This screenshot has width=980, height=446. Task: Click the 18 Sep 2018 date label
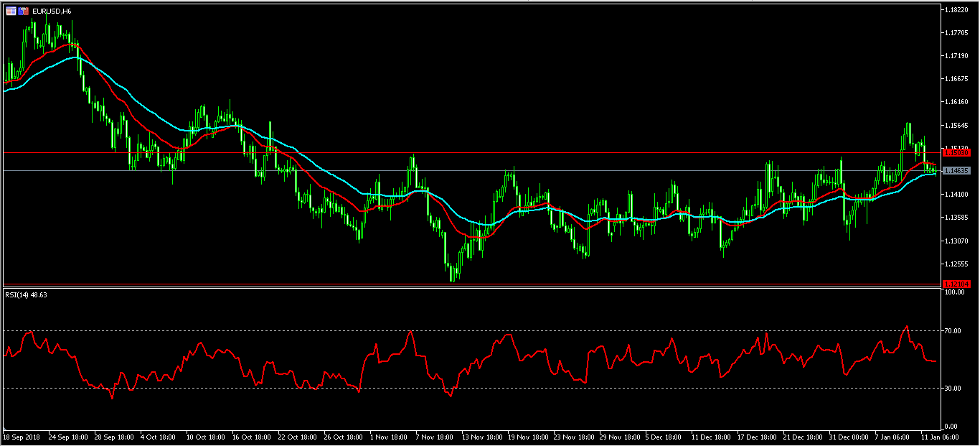pyautogui.click(x=20, y=437)
